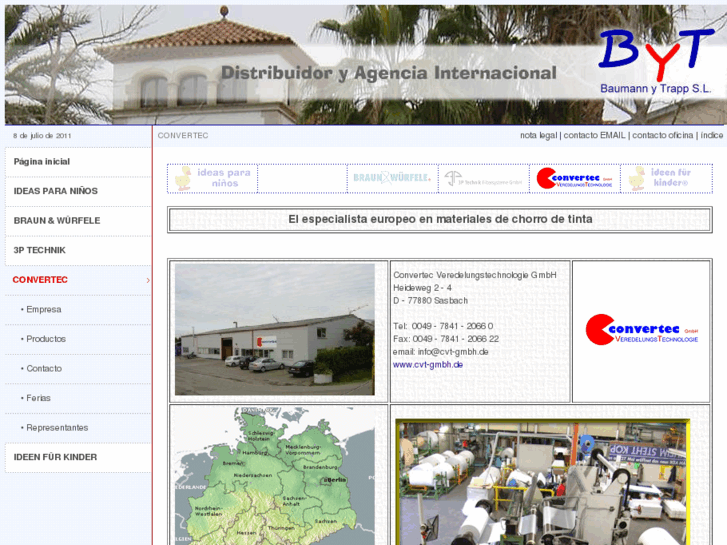Viewport: 727px width, 545px height.
Task: Open the 'ideen für kinder' duck logo banner
Action: [666, 178]
